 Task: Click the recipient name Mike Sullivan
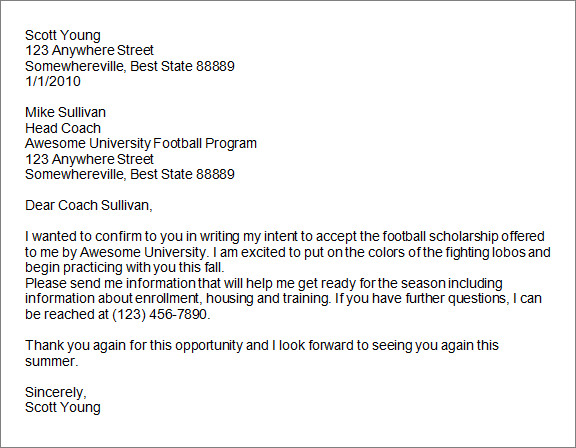click(65, 112)
